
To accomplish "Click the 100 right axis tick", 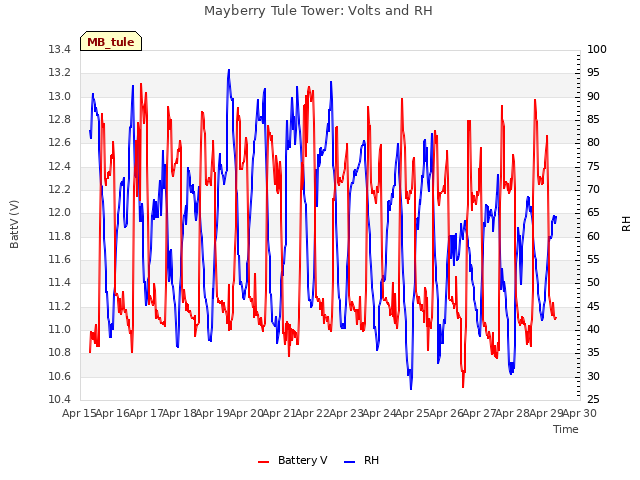I will click(597, 49).
